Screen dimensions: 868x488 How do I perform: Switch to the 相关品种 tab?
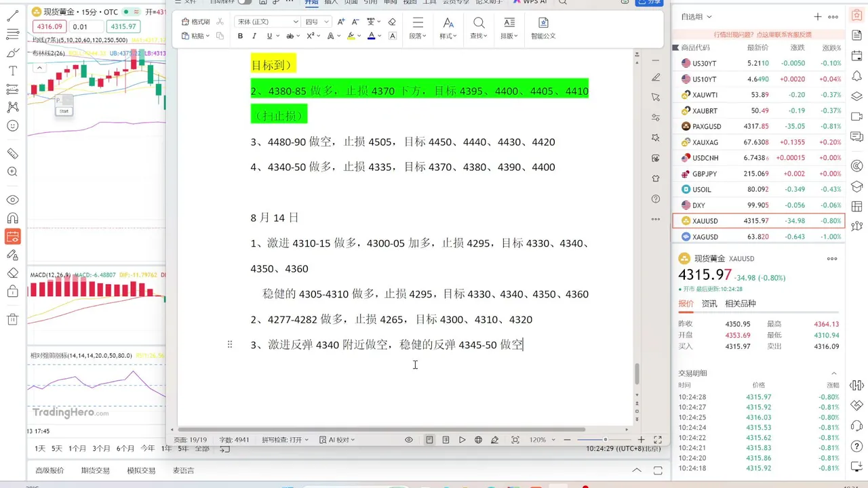(741, 304)
